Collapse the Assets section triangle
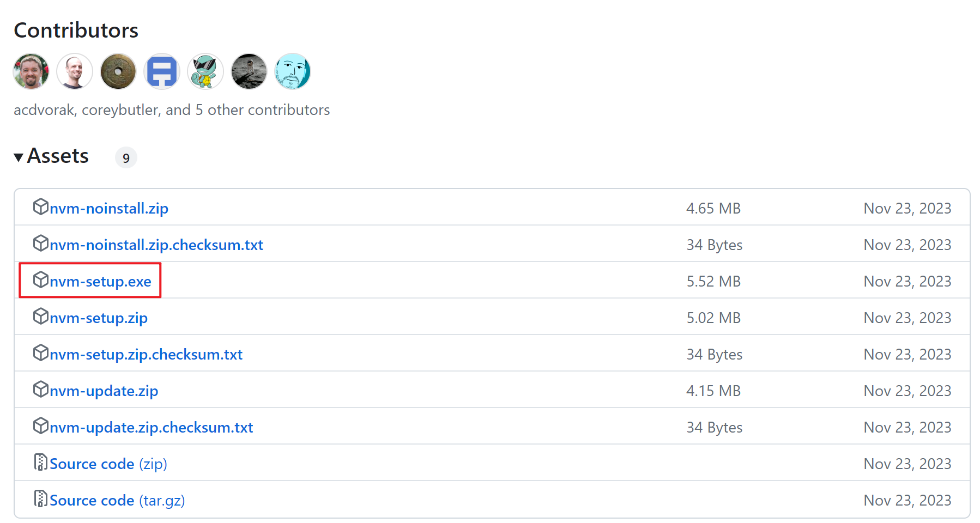980x523 pixels. coord(19,157)
